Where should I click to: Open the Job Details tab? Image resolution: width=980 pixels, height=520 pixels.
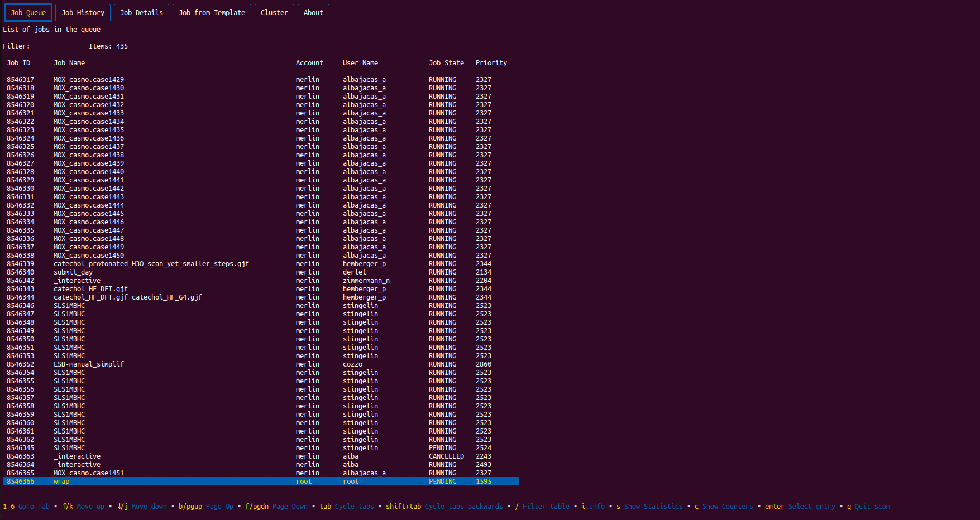[x=141, y=12]
